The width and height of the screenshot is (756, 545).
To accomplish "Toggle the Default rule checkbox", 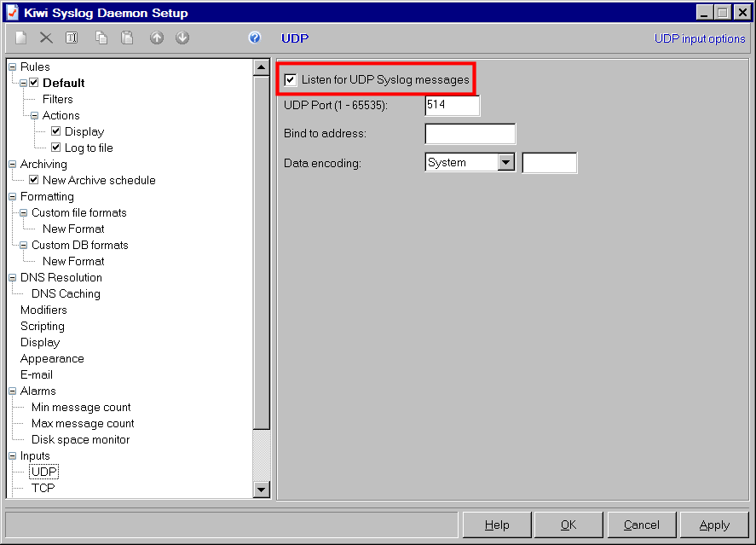I will coord(34,83).
